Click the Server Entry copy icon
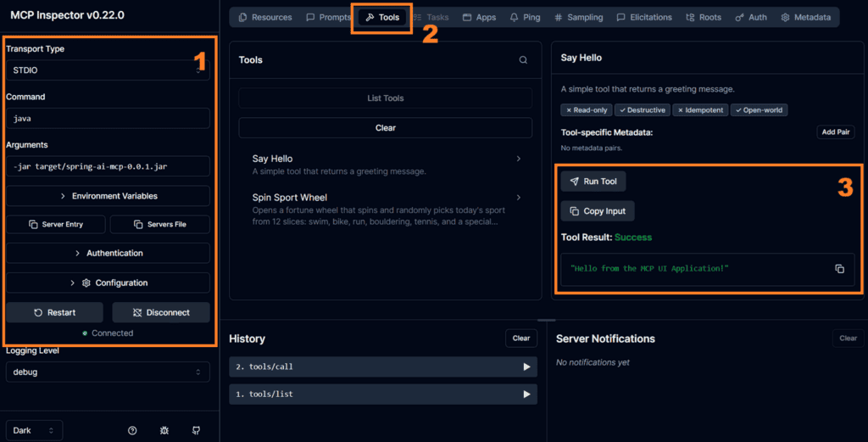Screen dimensions: 868x442 click(x=33, y=224)
